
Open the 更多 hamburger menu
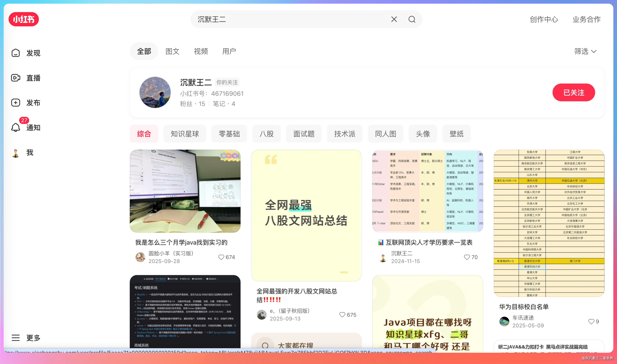16,338
